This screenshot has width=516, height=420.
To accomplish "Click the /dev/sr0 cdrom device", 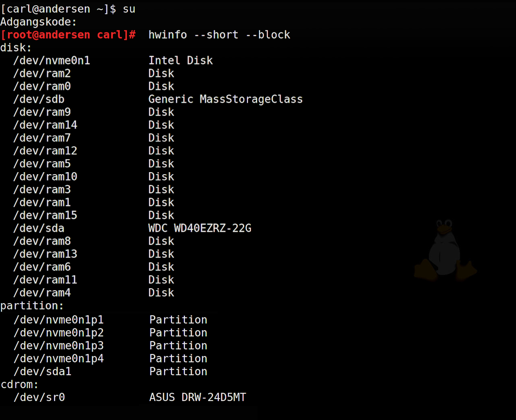I will (x=39, y=398).
